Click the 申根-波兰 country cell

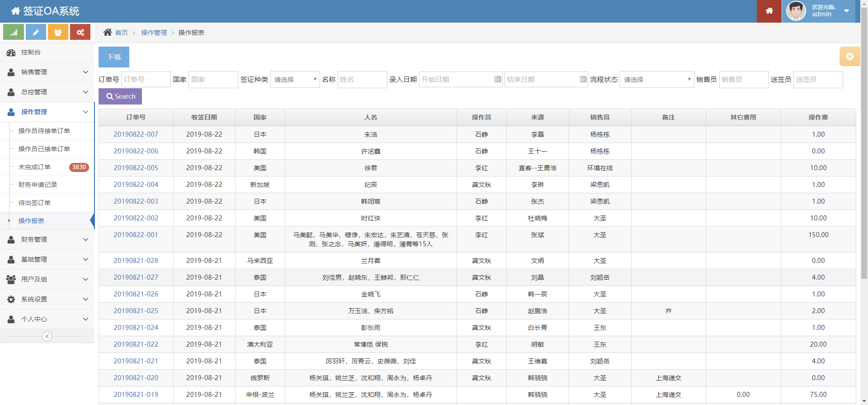[260, 395]
